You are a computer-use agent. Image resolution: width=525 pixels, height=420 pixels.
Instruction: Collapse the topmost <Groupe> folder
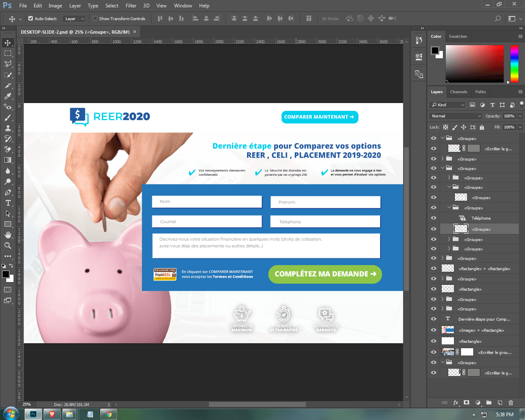pyautogui.click(x=442, y=138)
